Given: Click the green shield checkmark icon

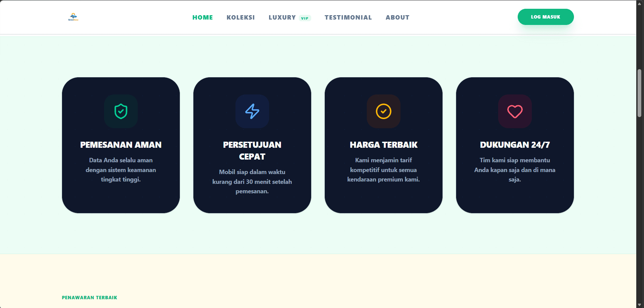Looking at the screenshot, I should tap(121, 111).
